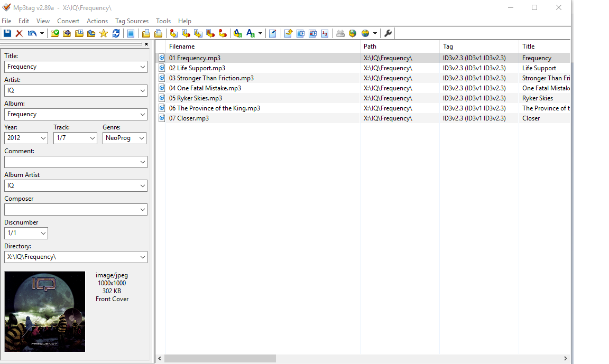Image resolution: width=609 pixels, height=364 pixels.
Task: Open Options with the wrench icon
Action: [387, 33]
